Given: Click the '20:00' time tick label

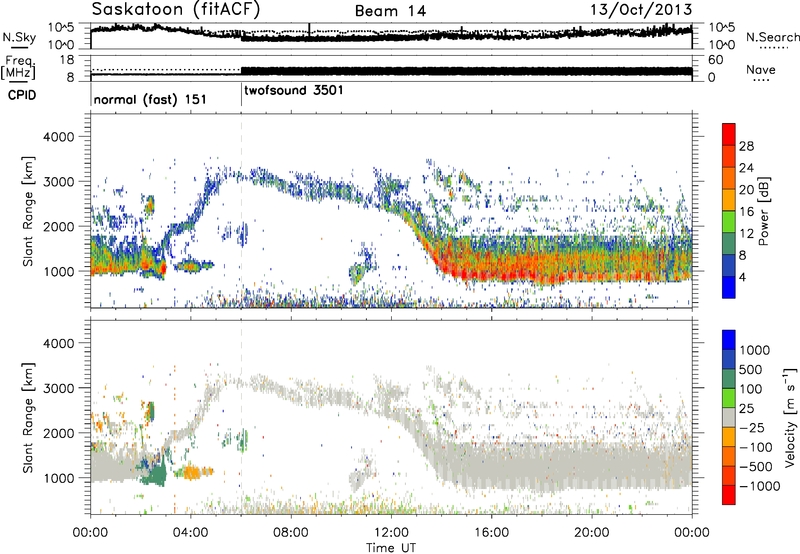Looking at the screenshot, I should click(591, 533).
